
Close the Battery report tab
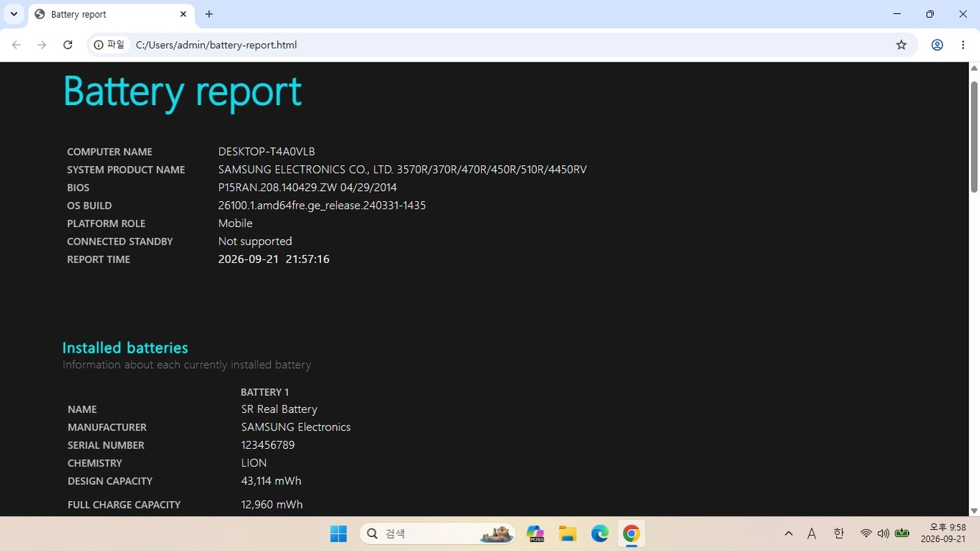pyautogui.click(x=184, y=14)
